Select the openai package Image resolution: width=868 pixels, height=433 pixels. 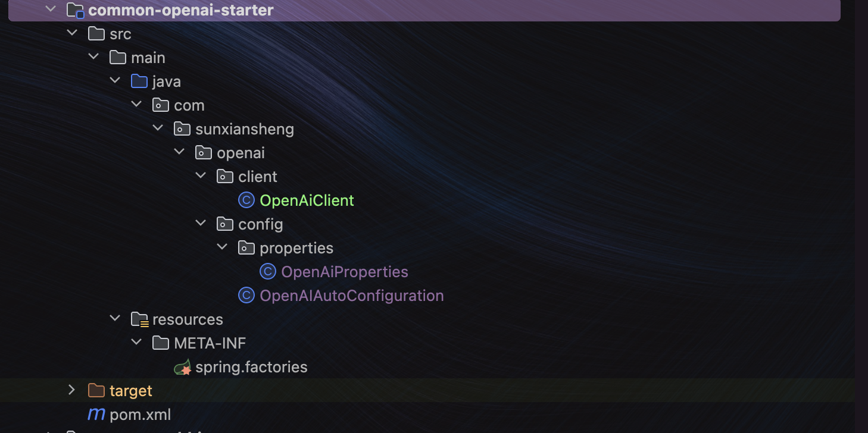pyautogui.click(x=241, y=153)
